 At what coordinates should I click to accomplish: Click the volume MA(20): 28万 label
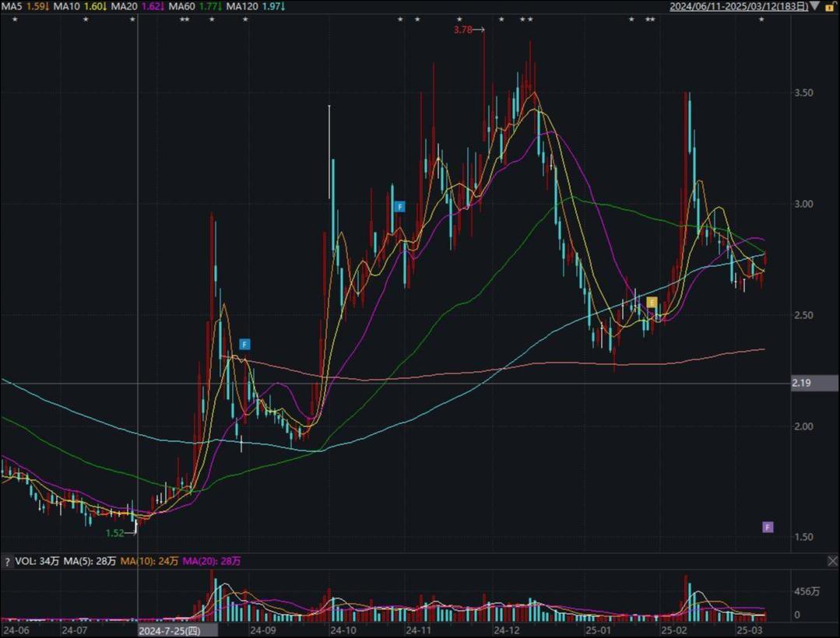(212, 561)
